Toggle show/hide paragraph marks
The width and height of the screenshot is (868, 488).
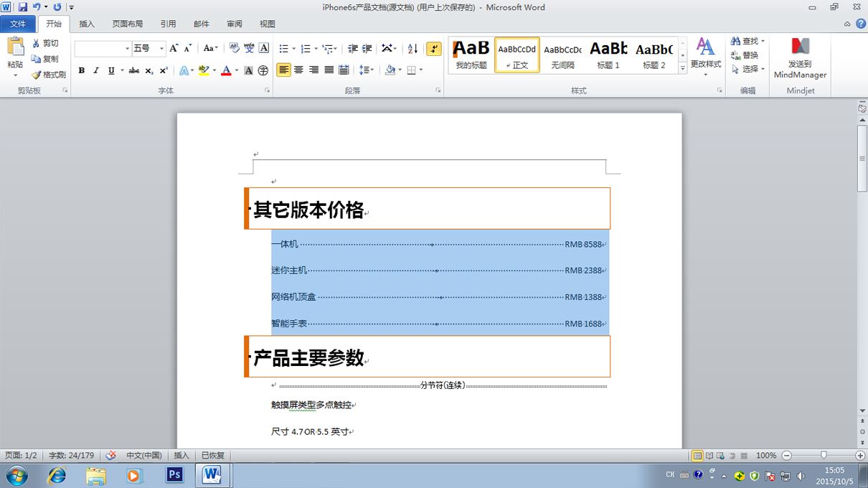(x=434, y=48)
